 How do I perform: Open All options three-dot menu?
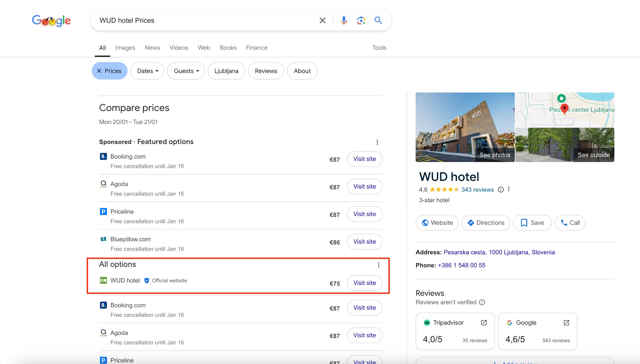click(x=378, y=265)
